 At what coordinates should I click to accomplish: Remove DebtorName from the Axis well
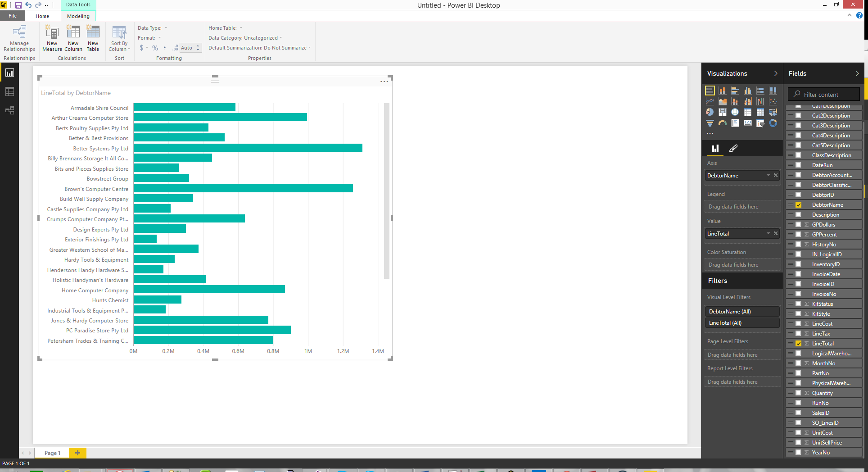(x=776, y=175)
